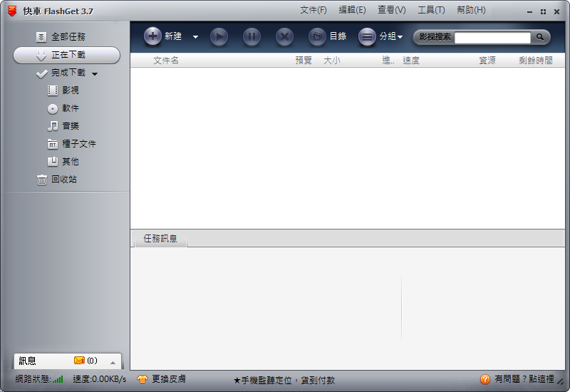Viewport: 570px width, 392px height.
Task: Click the envelope message icon
Action: click(79, 361)
